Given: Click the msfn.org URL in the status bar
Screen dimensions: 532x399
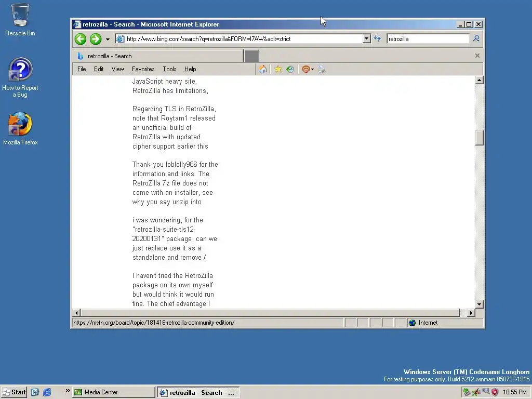Looking at the screenshot, I should click(154, 323).
